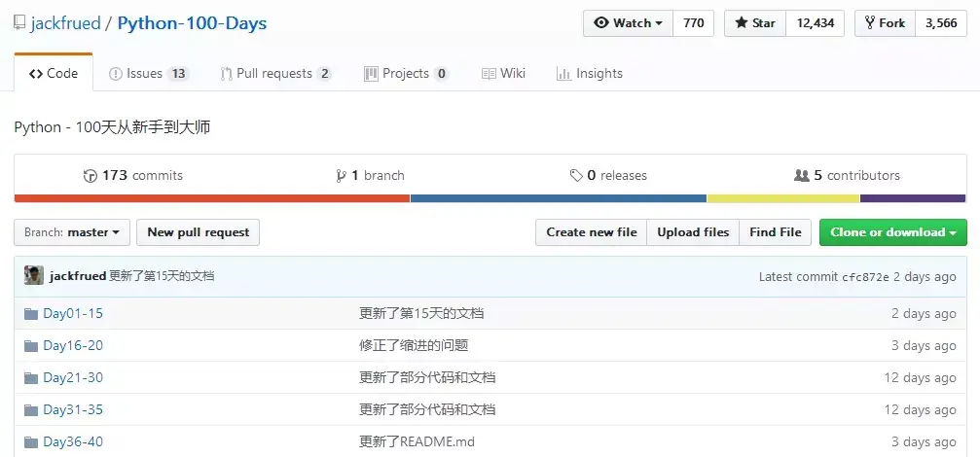Click the git branch icon

tap(341, 176)
